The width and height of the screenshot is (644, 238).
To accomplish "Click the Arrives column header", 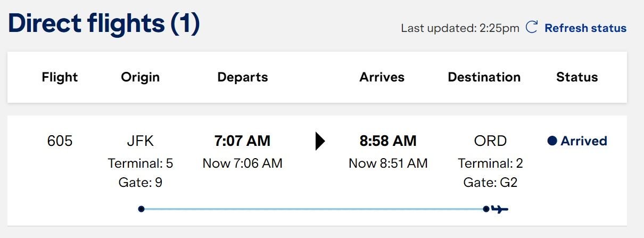I will pos(382,77).
